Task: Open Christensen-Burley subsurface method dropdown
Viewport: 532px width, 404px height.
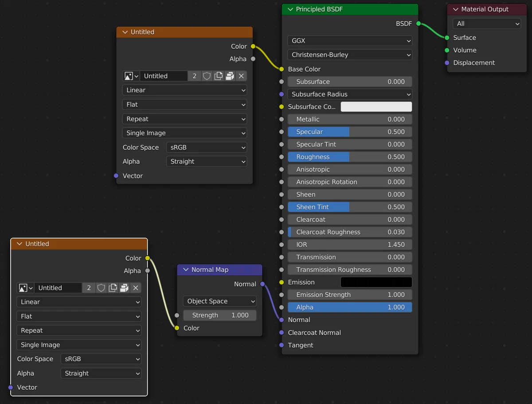Action: (350, 55)
